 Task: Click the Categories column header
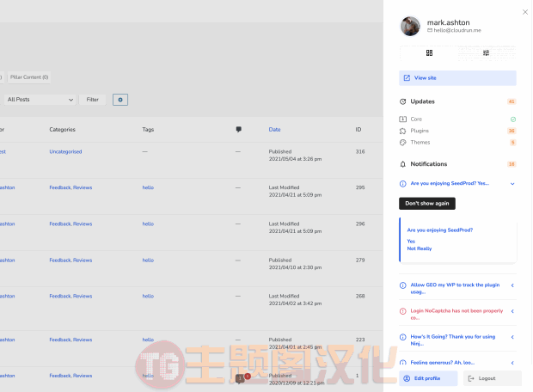62,130
